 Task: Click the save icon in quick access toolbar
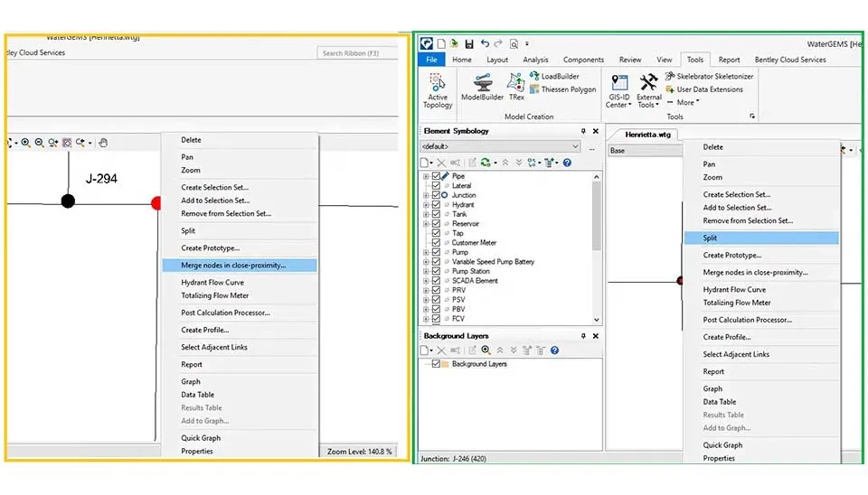coord(469,43)
